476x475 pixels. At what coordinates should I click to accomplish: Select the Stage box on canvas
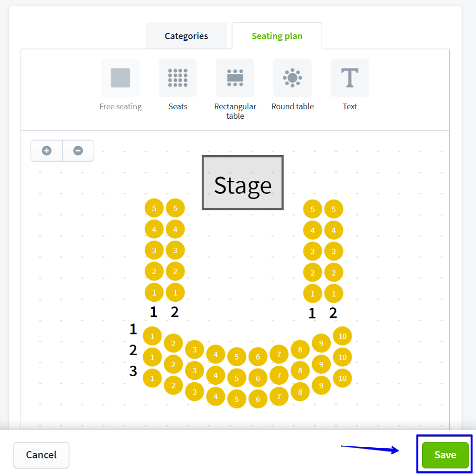[x=243, y=183]
